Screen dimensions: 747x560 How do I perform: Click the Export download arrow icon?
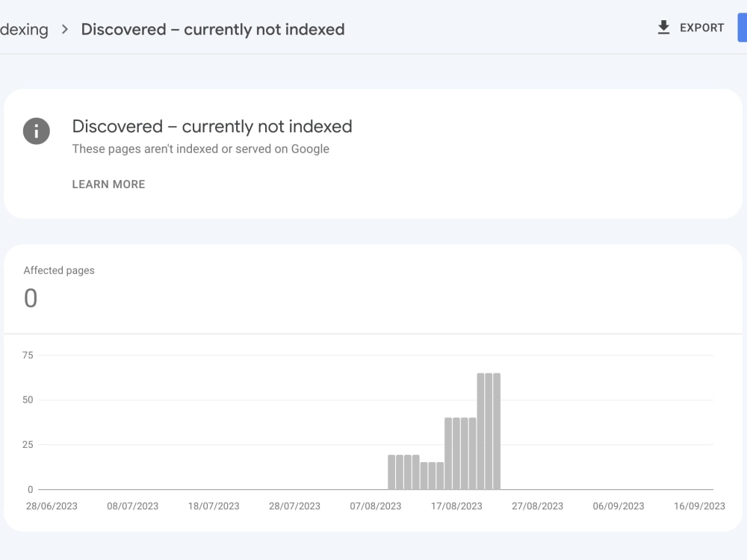[x=663, y=28]
